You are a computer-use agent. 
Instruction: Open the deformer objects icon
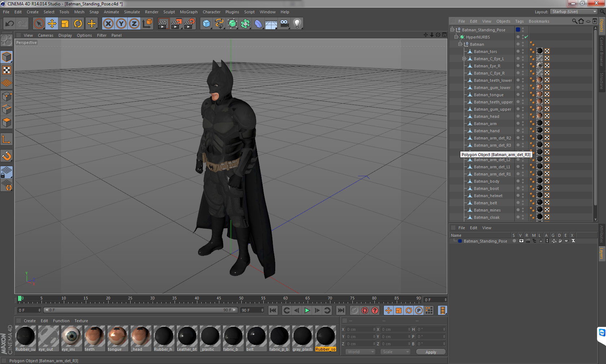point(258,24)
